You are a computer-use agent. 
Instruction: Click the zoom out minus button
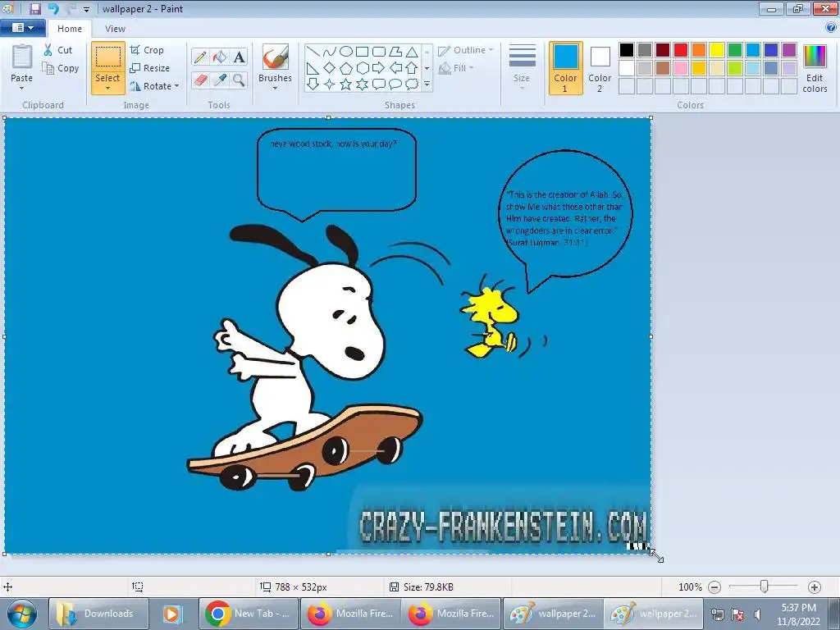[x=714, y=587]
